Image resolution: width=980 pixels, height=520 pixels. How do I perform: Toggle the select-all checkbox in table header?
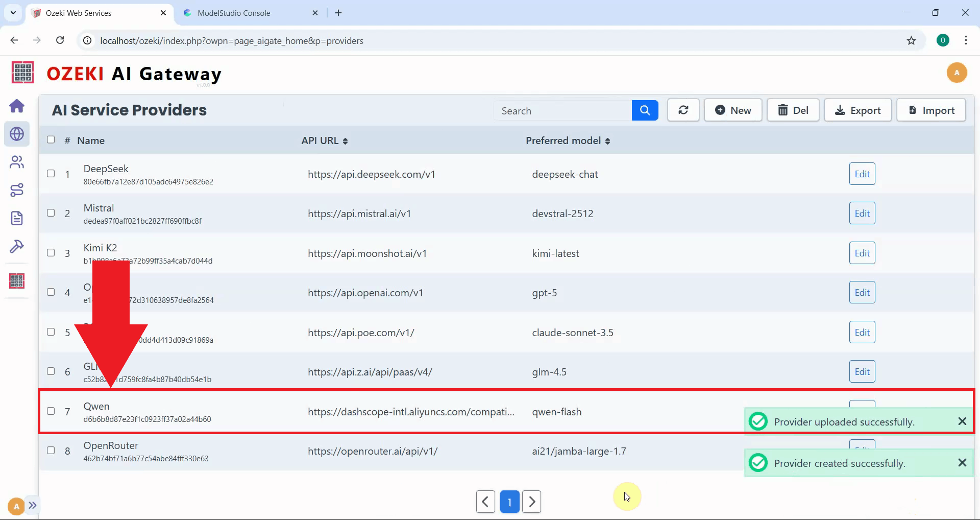(x=51, y=140)
